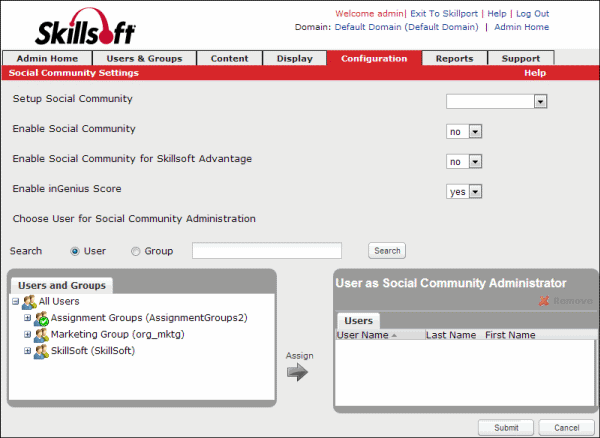Click the Assign arrow icon

pyautogui.click(x=297, y=372)
